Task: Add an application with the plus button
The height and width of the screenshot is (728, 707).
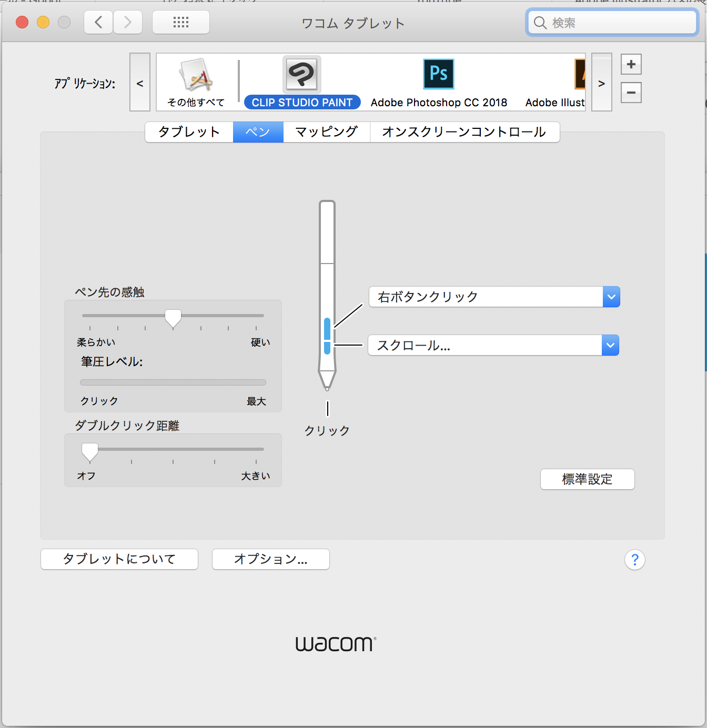Action: click(631, 65)
